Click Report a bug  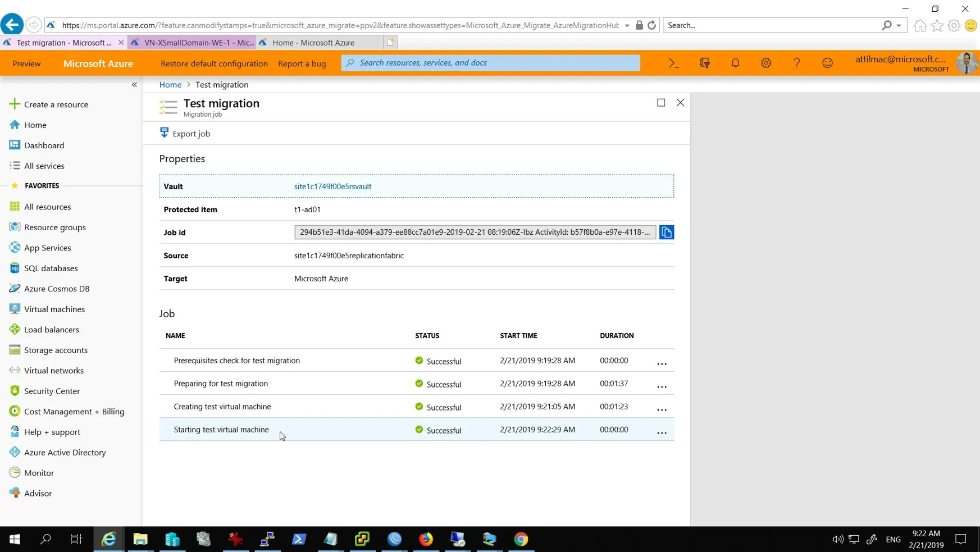[302, 63]
